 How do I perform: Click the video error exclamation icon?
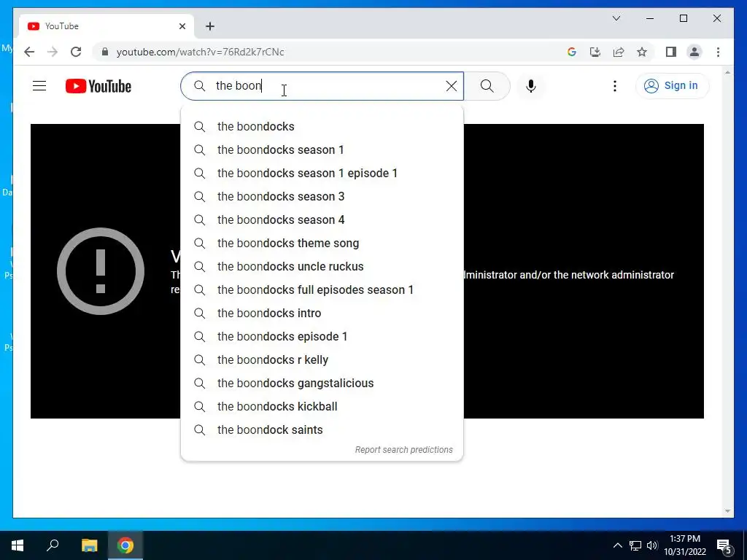pyautogui.click(x=101, y=271)
